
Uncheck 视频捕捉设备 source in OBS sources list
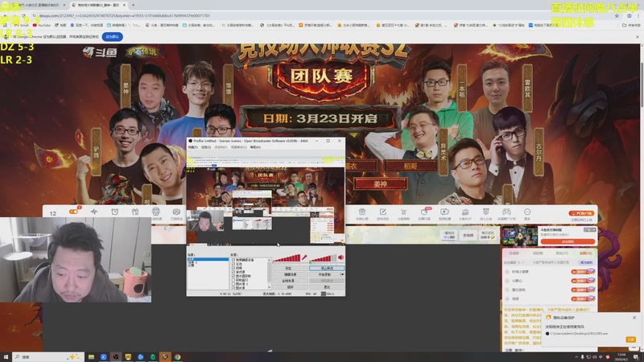pos(233,260)
